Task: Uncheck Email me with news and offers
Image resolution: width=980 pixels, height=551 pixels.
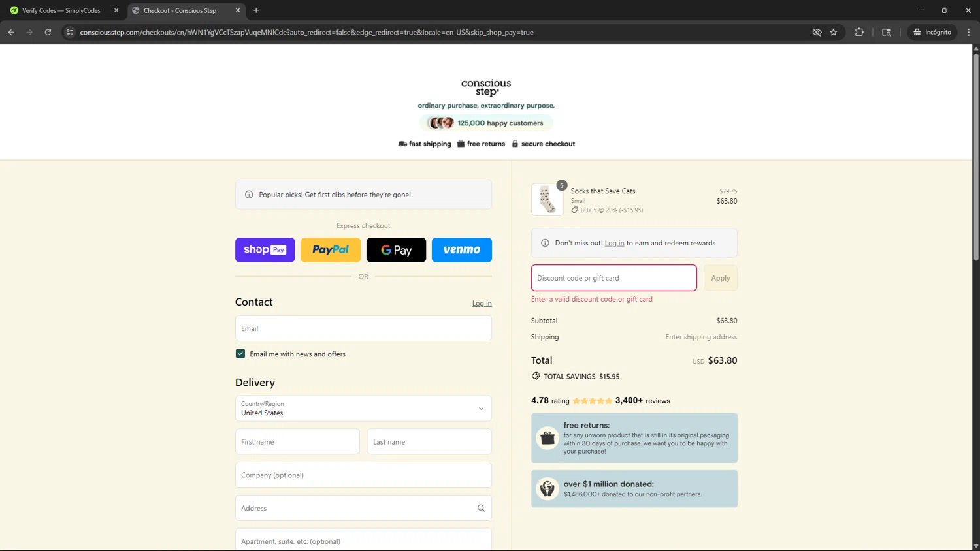Action: click(x=240, y=354)
